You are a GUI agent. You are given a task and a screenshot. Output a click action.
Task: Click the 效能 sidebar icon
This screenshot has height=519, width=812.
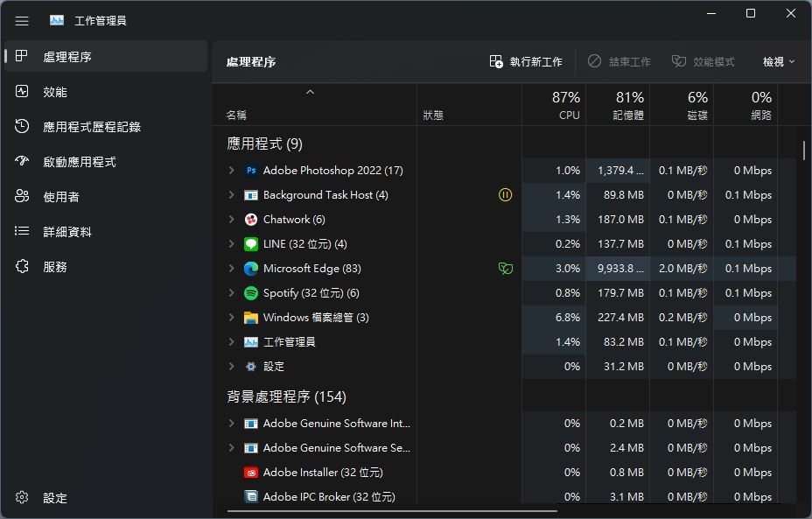point(22,92)
